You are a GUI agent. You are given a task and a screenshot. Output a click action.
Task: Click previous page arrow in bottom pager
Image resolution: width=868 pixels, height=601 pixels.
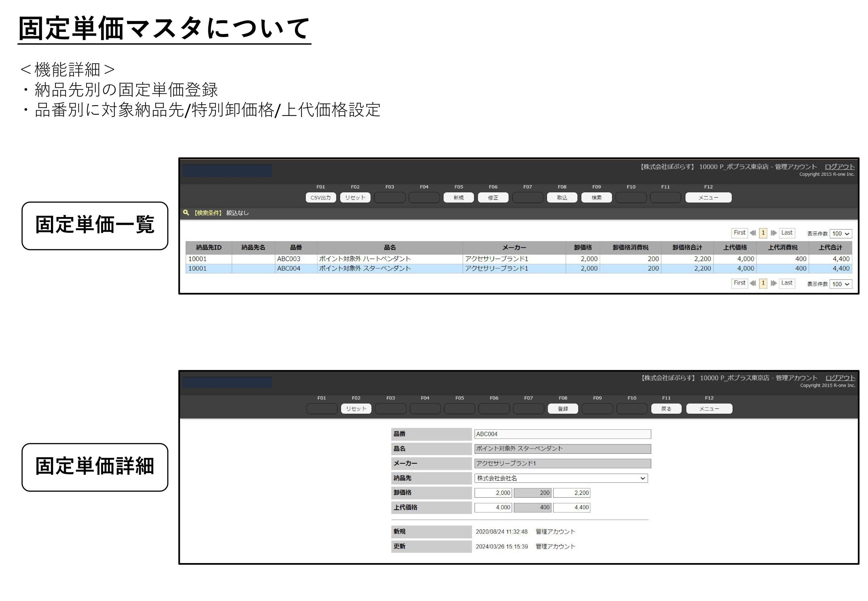(x=752, y=283)
